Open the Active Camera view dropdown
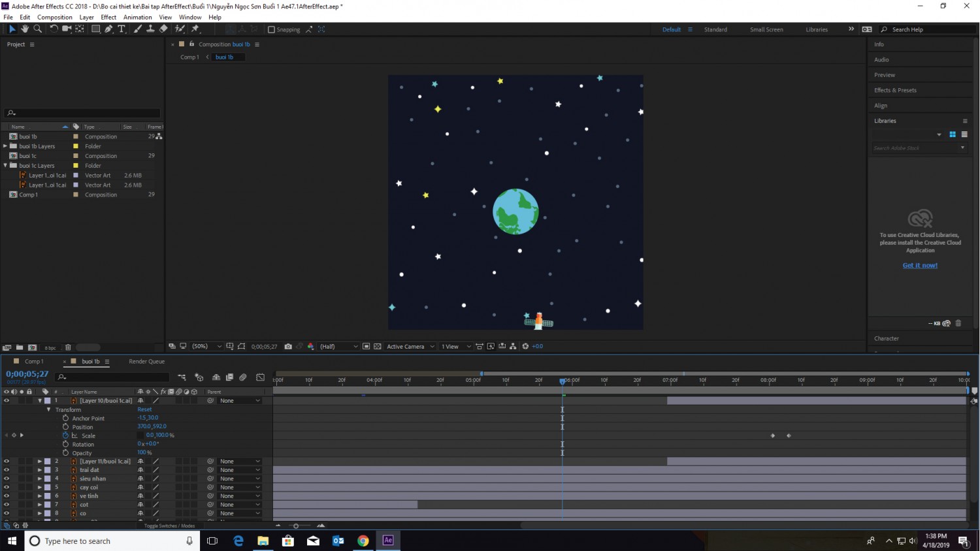The height and width of the screenshot is (551, 980). click(x=410, y=347)
